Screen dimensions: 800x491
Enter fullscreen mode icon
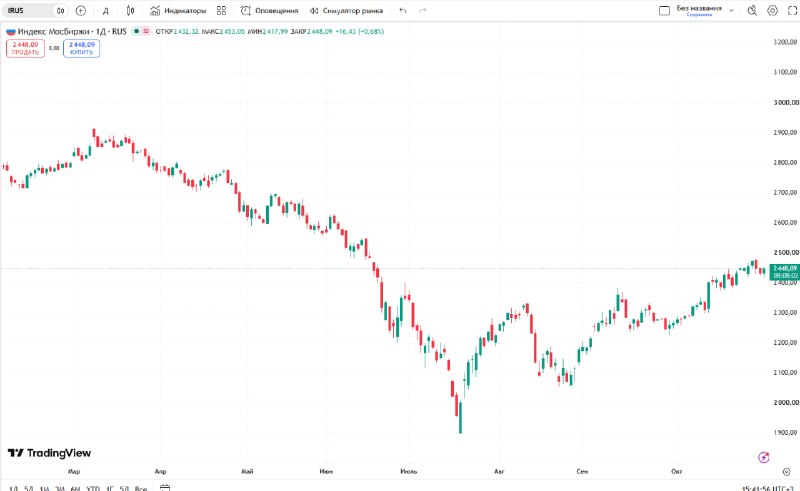point(792,10)
